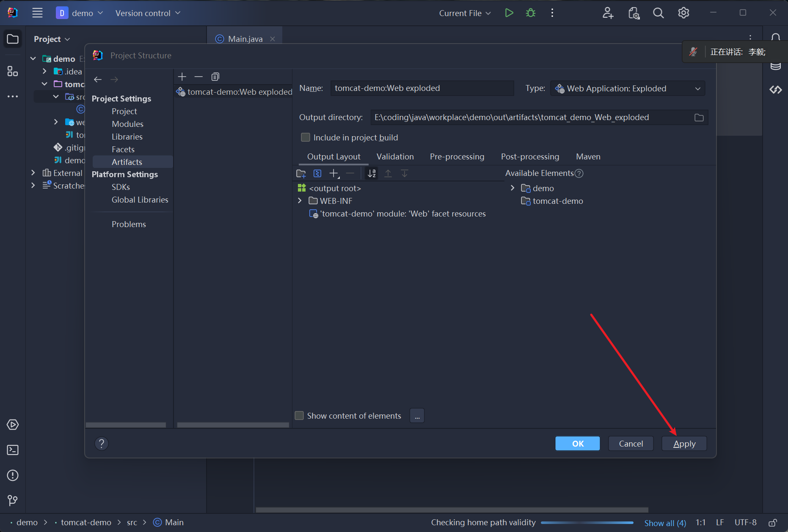Toggle the Project tool window folder icon
This screenshot has width=788, height=532.
[x=13, y=39]
